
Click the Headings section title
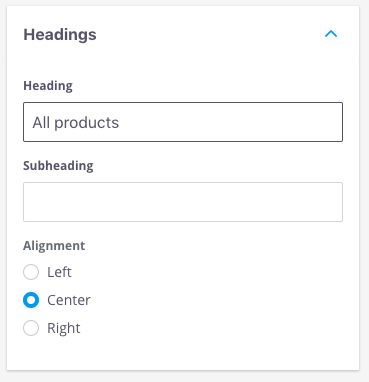coord(60,35)
